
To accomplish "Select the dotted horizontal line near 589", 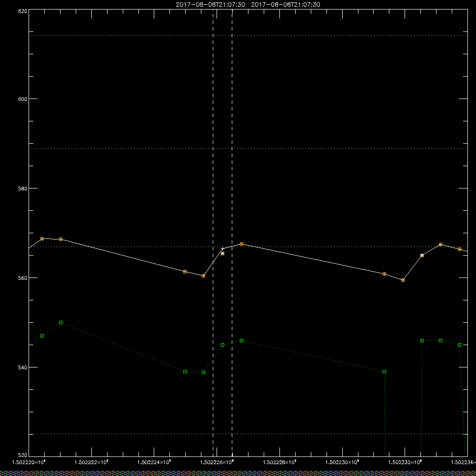I will pos(248,148).
